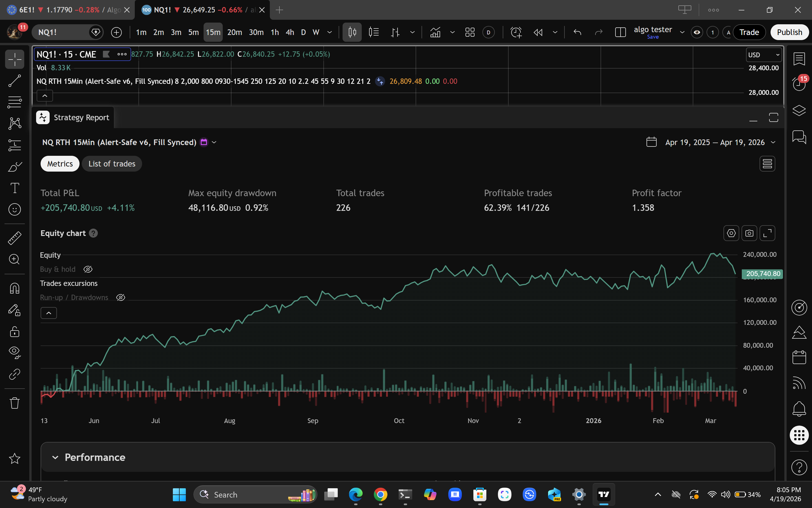Undo the last chart action
Image resolution: width=812 pixels, height=508 pixels.
coord(577,32)
